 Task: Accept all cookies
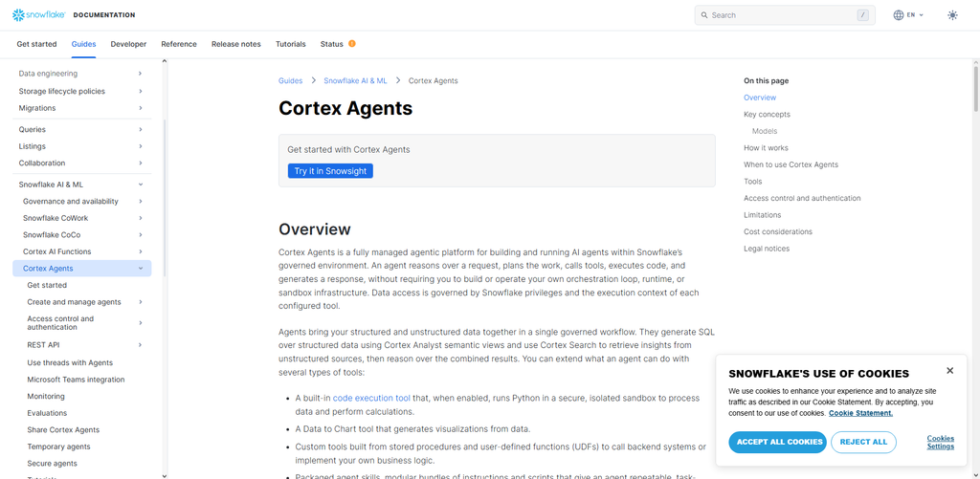point(777,442)
